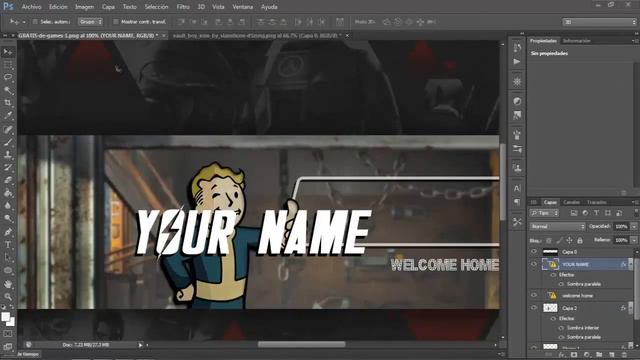The width and height of the screenshot is (640, 360).
Task: Select the Rectangular Marquee tool
Action: [8, 65]
